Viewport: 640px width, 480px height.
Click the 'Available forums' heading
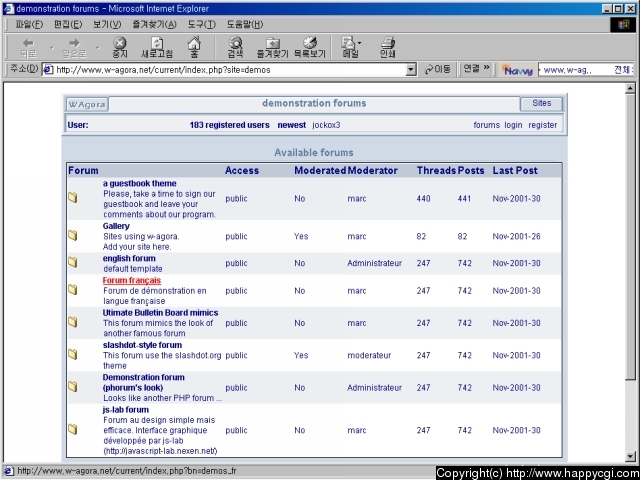click(313, 153)
